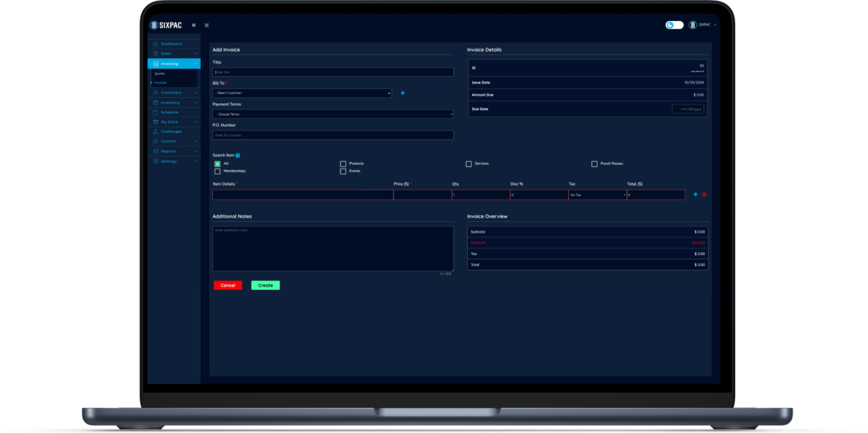This screenshot has height=433, width=868.
Task: Open the Reports chart icon
Action: [157, 151]
